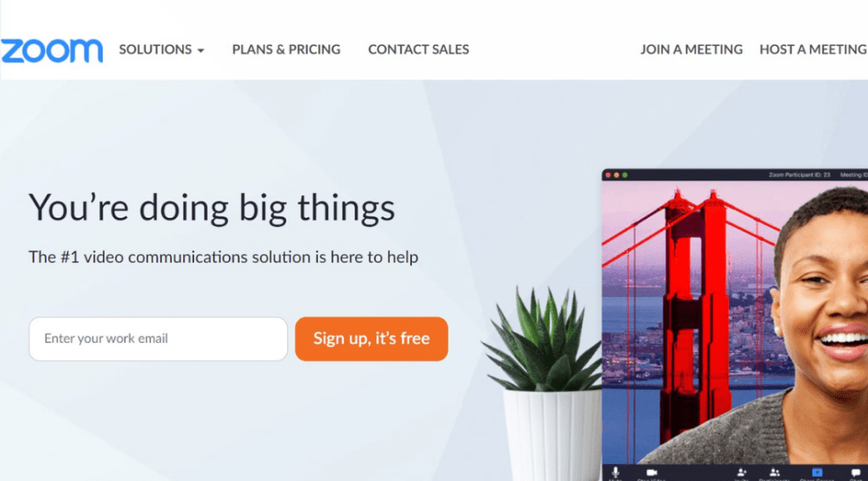The image size is (868, 481).
Task: Open Plans & Pricing page
Action: [287, 50]
